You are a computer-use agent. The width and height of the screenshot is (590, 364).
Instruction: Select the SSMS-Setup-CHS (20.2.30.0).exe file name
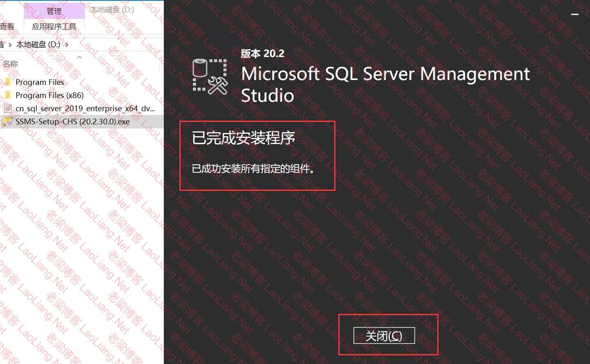pyautogui.click(x=72, y=121)
